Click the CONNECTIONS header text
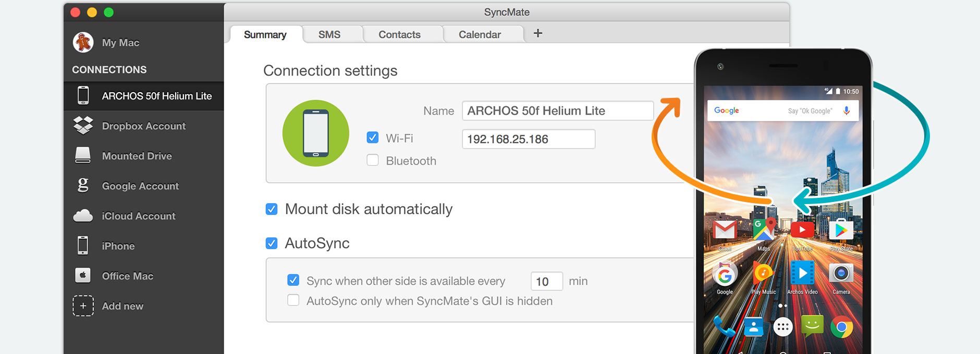980x354 pixels. point(109,70)
